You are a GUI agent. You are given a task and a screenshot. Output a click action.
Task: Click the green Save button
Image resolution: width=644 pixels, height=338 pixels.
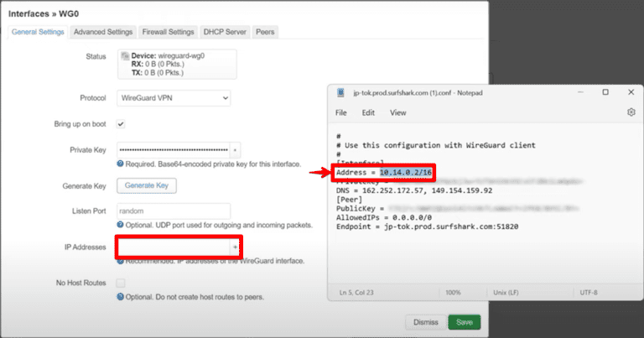pyautogui.click(x=464, y=322)
